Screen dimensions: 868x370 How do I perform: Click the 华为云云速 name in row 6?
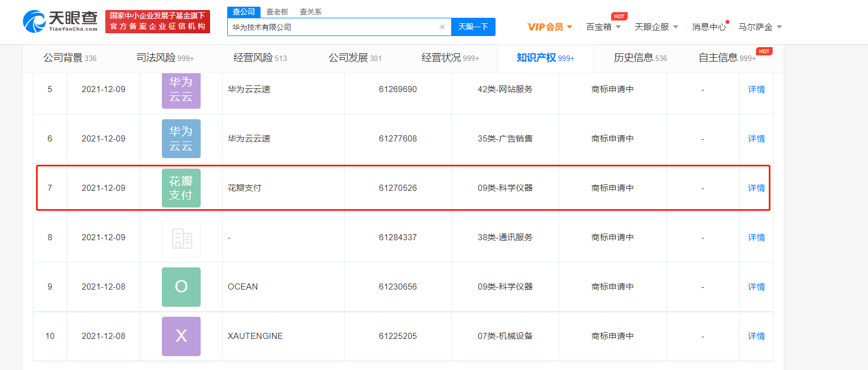point(249,139)
